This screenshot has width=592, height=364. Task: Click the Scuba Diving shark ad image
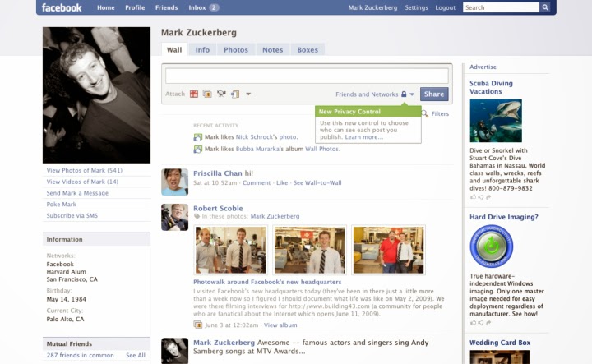(x=496, y=121)
